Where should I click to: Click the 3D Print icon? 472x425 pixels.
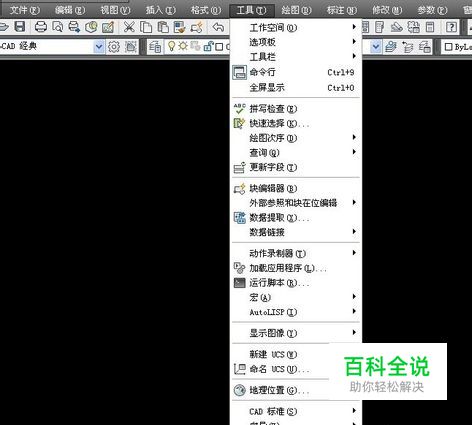point(91,27)
